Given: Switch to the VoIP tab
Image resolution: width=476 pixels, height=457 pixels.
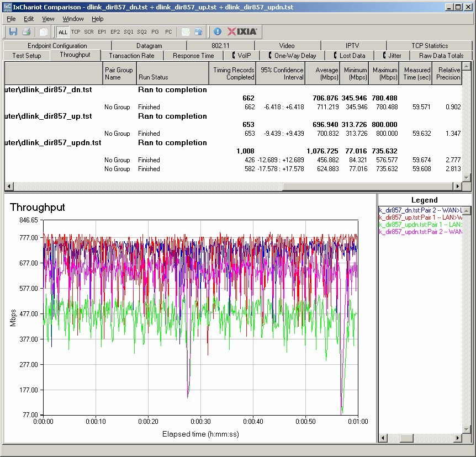Looking at the screenshot, I should [241, 56].
